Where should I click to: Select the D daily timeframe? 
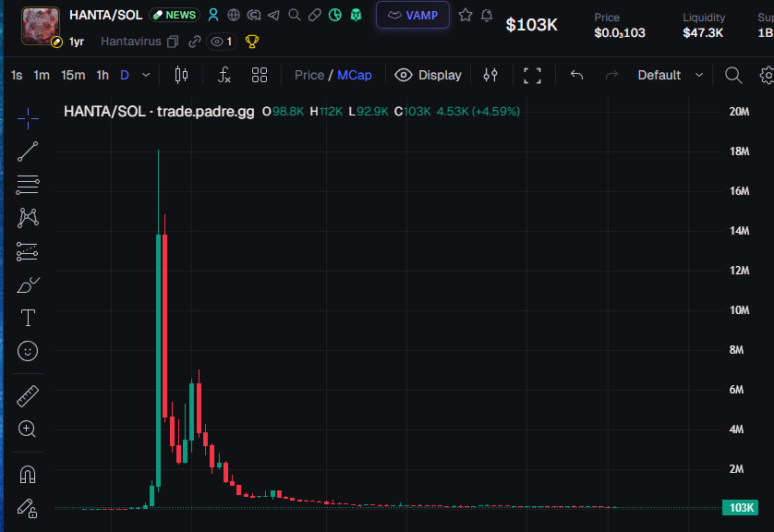125,75
